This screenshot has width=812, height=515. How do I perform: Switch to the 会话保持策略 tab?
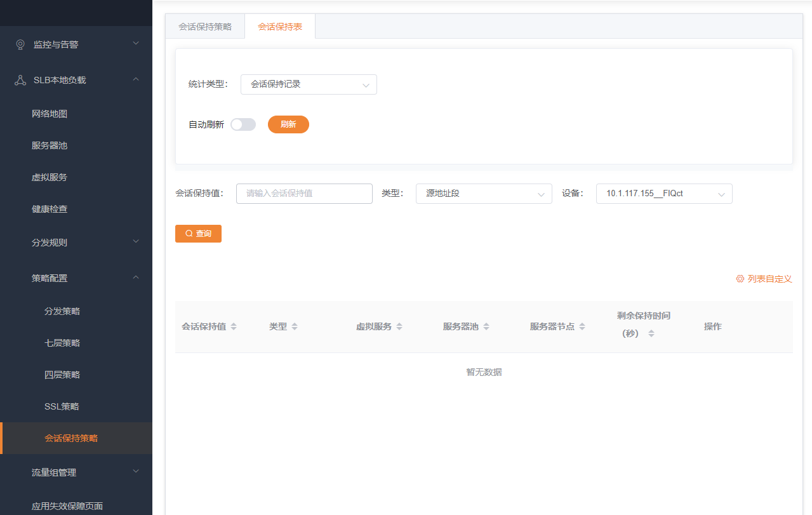click(x=205, y=27)
